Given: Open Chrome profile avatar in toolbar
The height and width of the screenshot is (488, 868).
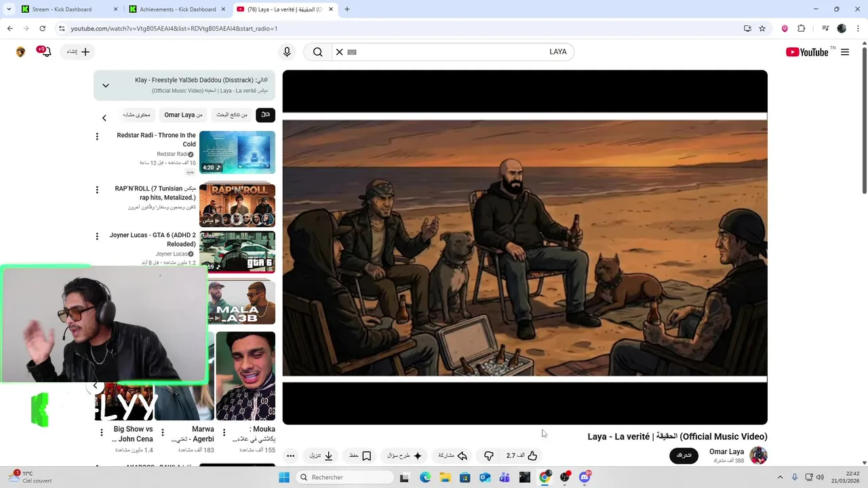Looking at the screenshot, I should coord(842,28).
